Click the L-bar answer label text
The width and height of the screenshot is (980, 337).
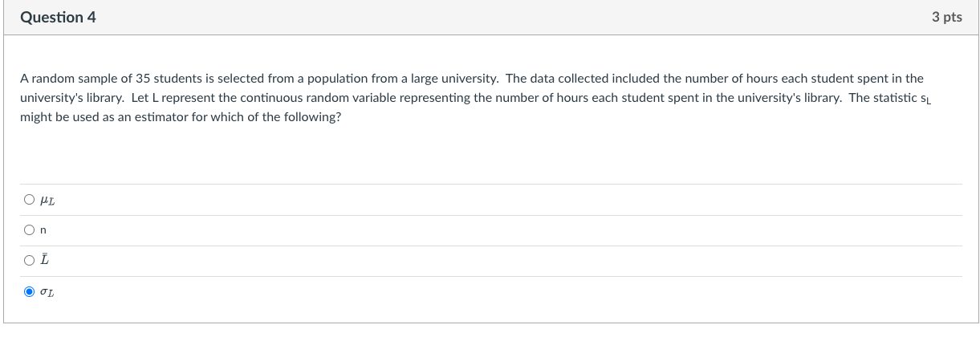pos(44,261)
